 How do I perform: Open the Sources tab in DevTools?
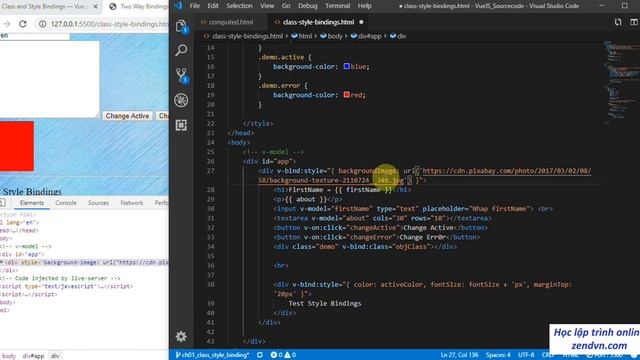(x=98, y=203)
